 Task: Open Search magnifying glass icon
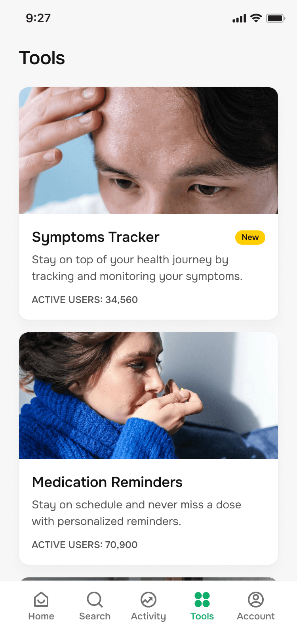click(x=95, y=600)
